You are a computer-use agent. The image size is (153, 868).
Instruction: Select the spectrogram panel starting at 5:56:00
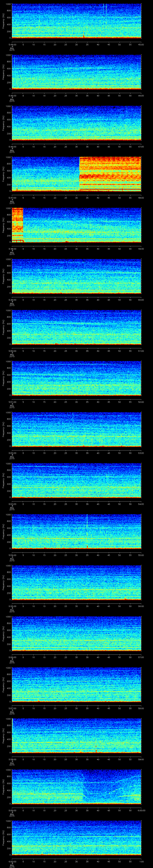pos(77,633)
